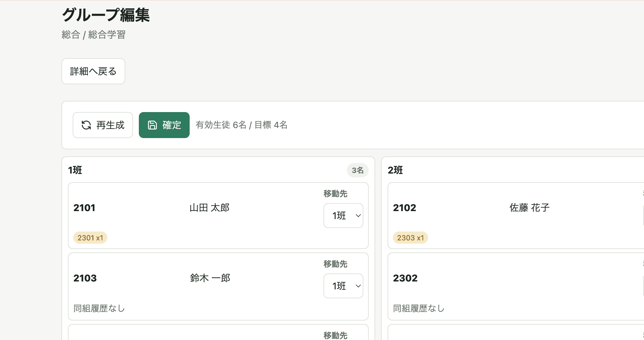Click student number 2302
Image resolution: width=644 pixels, height=340 pixels.
coord(405,278)
